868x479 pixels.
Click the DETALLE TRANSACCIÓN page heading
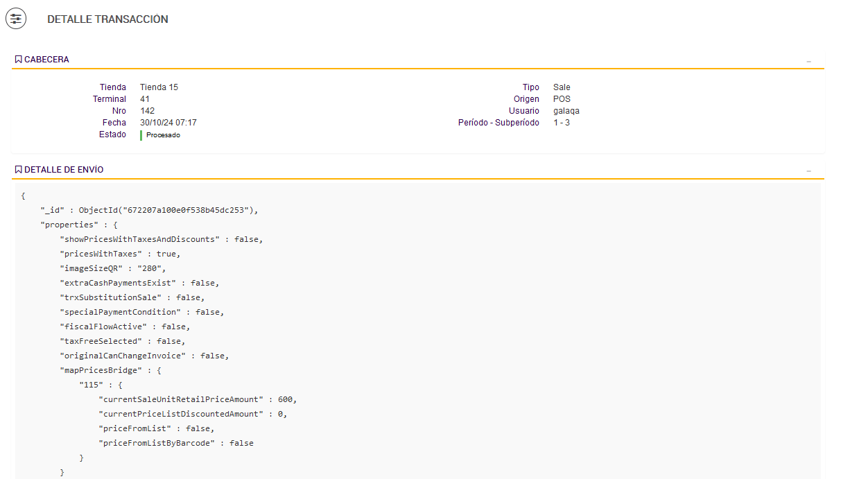pos(107,19)
